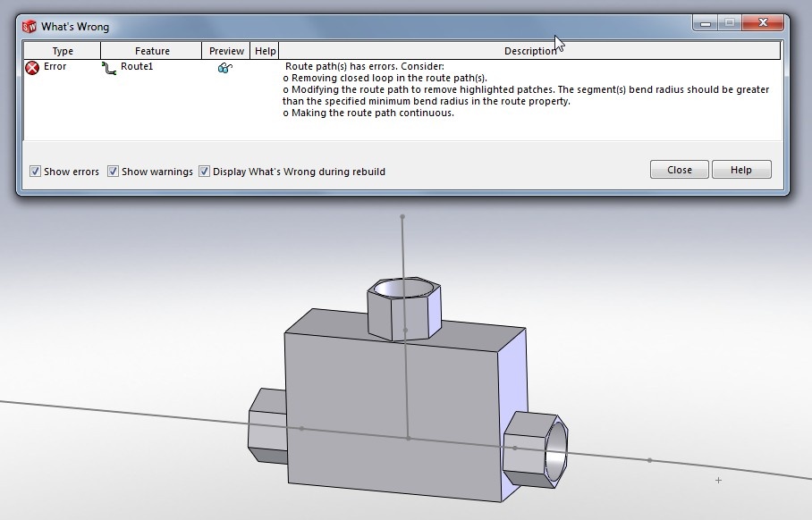Viewport: 812px width, 520px height.
Task: Select the Error type text
Action: tap(55, 66)
